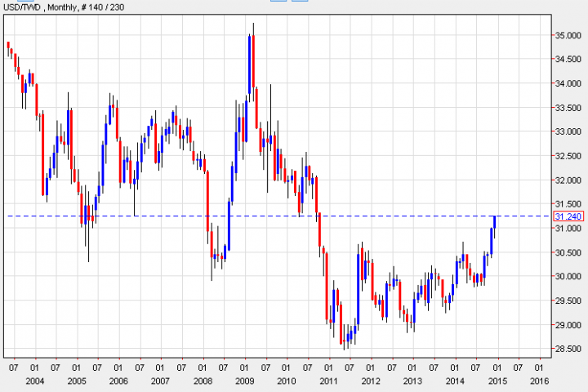Image resolution: width=588 pixels, height=392 pixels.
Task: Click the 2015 year label on time axis
Action: pos(497,381)
